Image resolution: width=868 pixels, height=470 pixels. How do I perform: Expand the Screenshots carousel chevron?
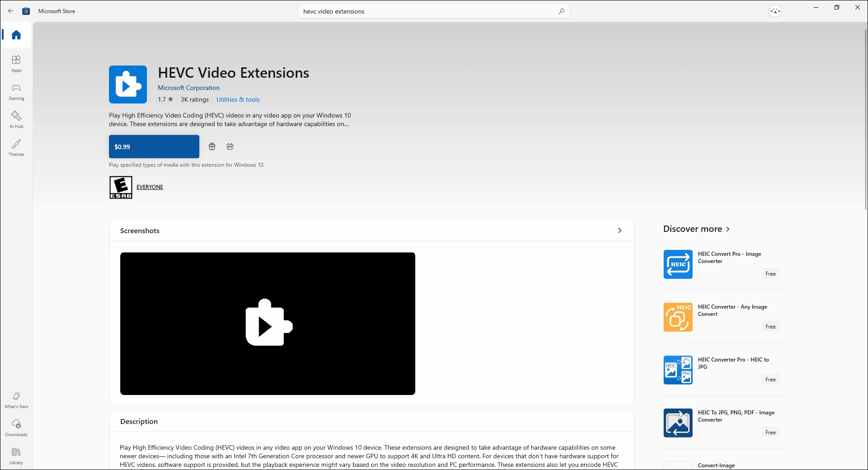coord(619,230)
